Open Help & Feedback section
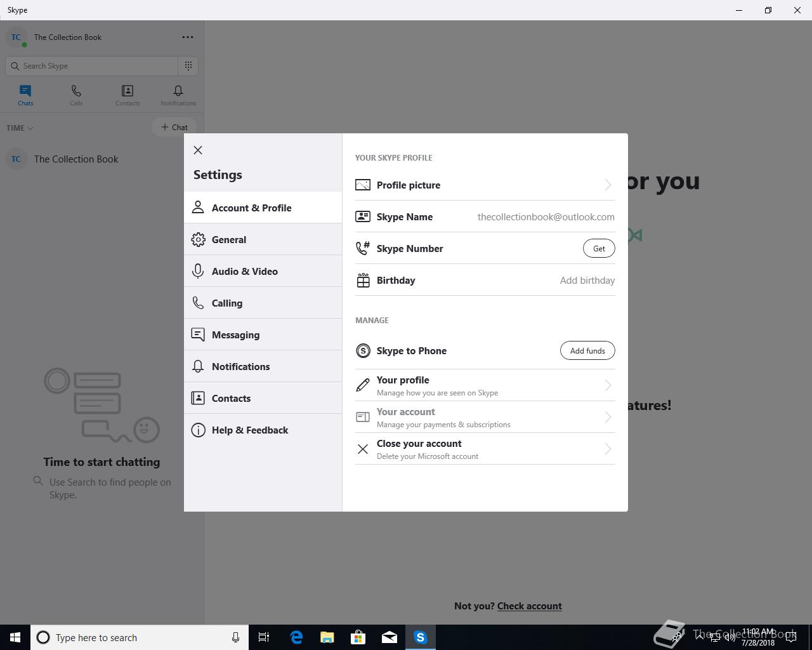Image resolution: width=812 pixels, height=650 pixels. point(263,430)
